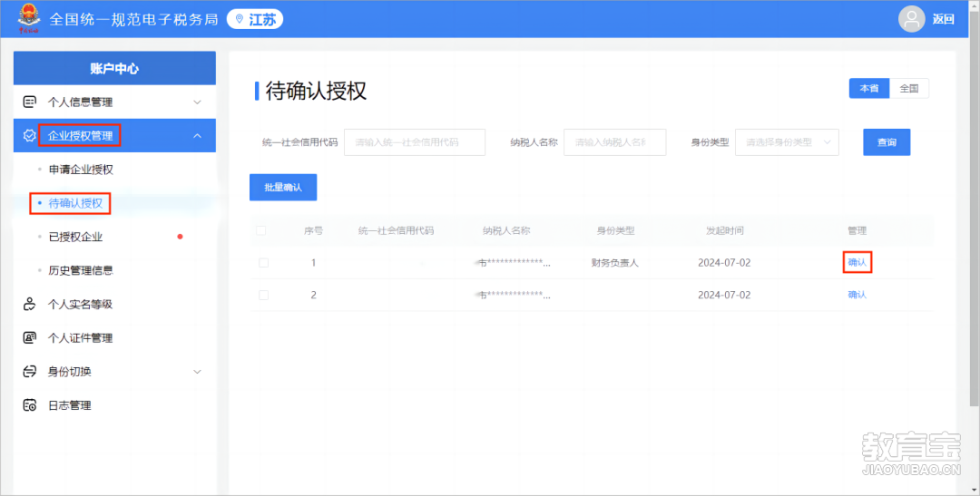Switch to the 本省 tab
The image size is (980, 496).
(x=869, y=89)
